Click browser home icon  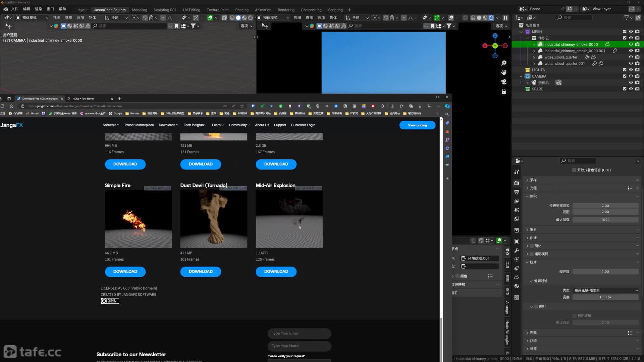pos(11,106)
